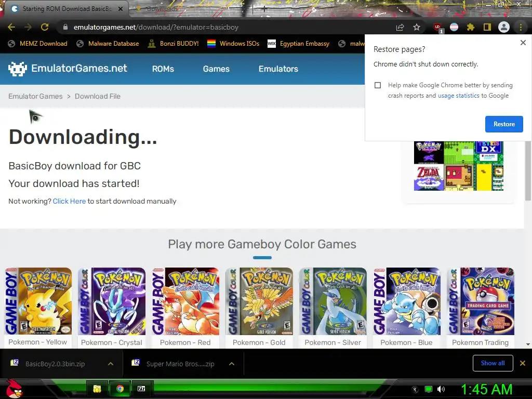Click Here to start download manually

(x=69, y=201)
